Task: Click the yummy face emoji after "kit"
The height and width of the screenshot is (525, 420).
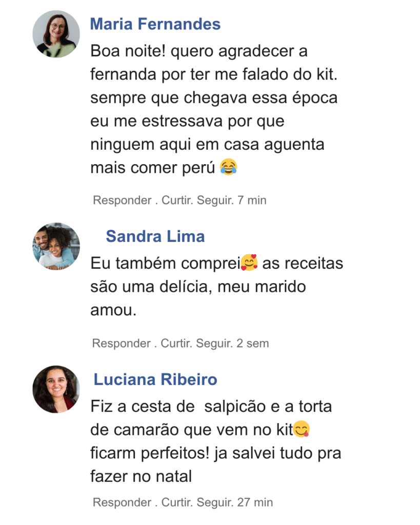Action: click(x=302, y=431)
